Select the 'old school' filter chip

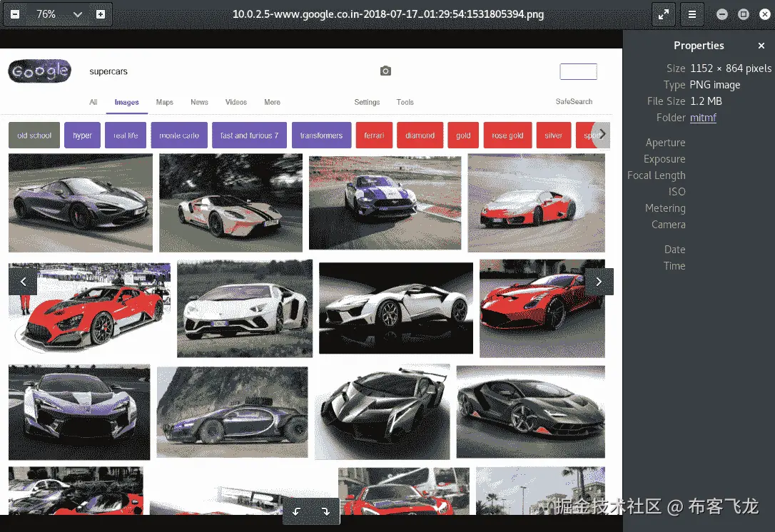click(x=34, y=135)
